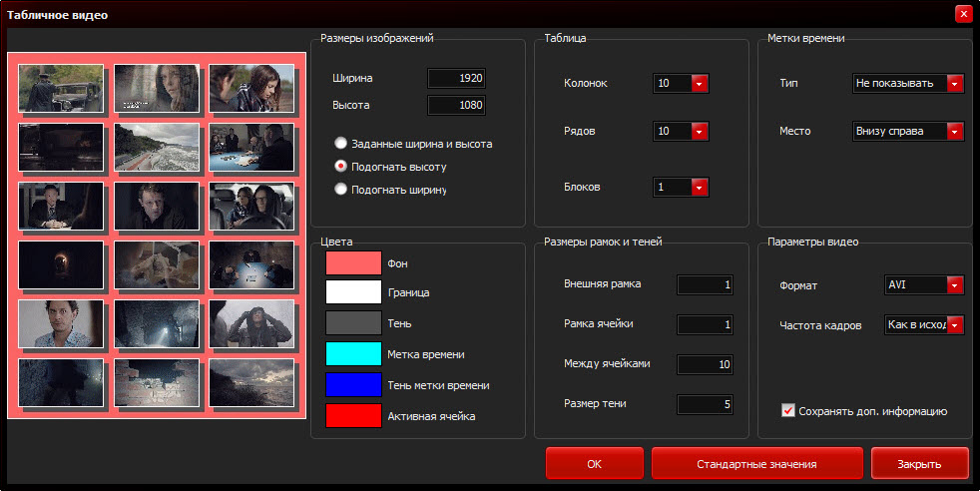
Task: Click the Ширина input field
Action: (x=456, y=78)
